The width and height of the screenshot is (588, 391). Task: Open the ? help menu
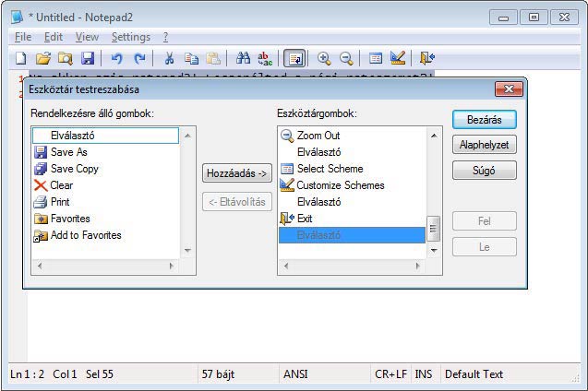(x=165, y=37)
